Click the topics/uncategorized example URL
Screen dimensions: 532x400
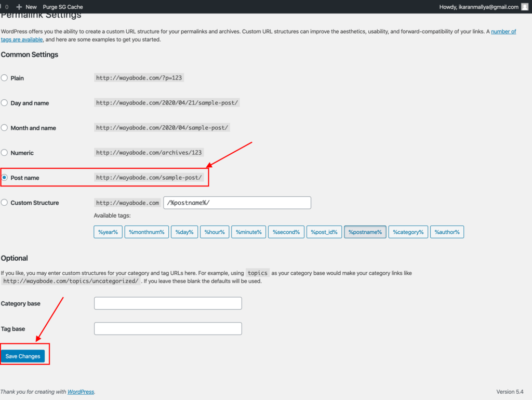pyautogui.click(x=71, y=281)
